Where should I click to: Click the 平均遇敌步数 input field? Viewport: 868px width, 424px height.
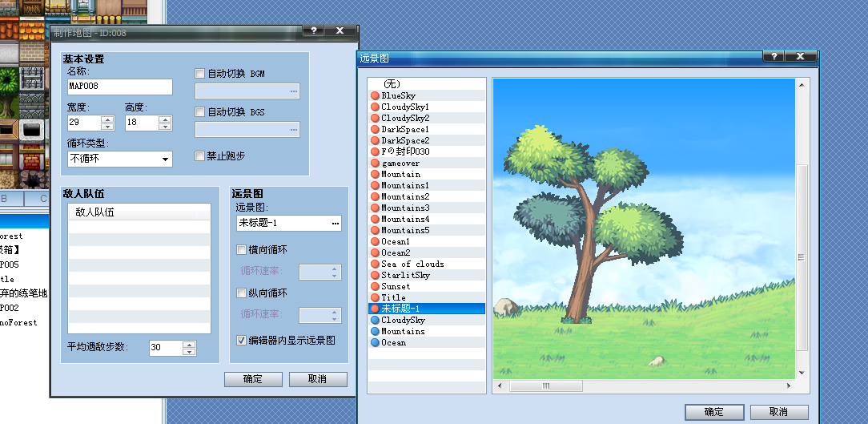pos(166,348)
